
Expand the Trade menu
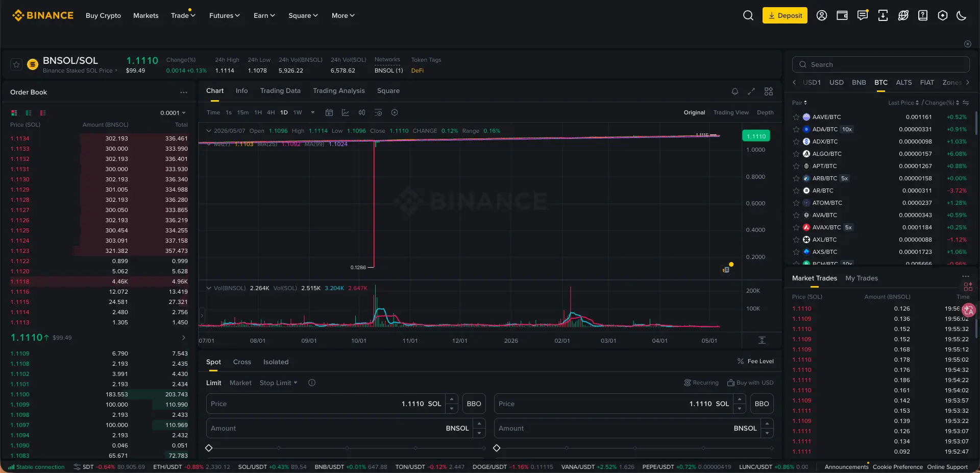point(183,15)
